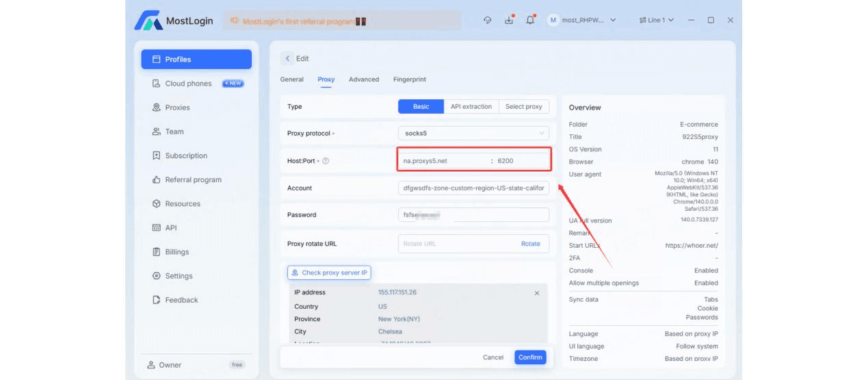Click the refresh icon in the top bar
The height and width of the screenshot is (380, 868).
click(487, 21)
